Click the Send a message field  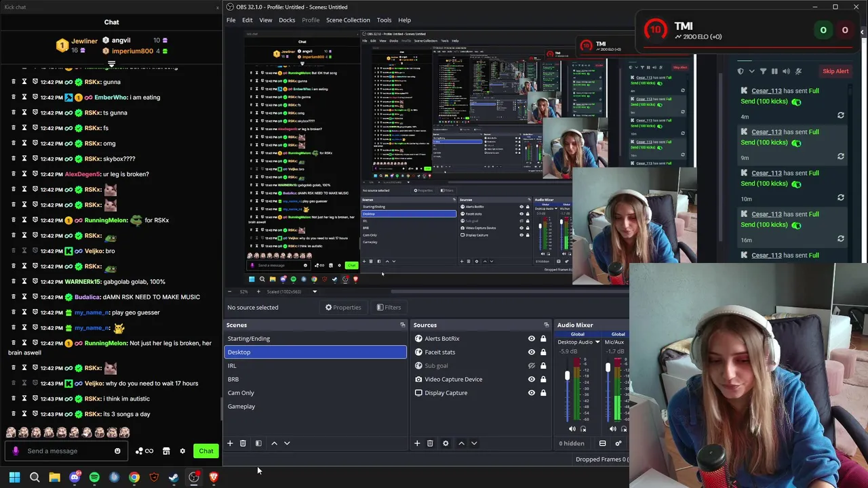coord(68,451)
